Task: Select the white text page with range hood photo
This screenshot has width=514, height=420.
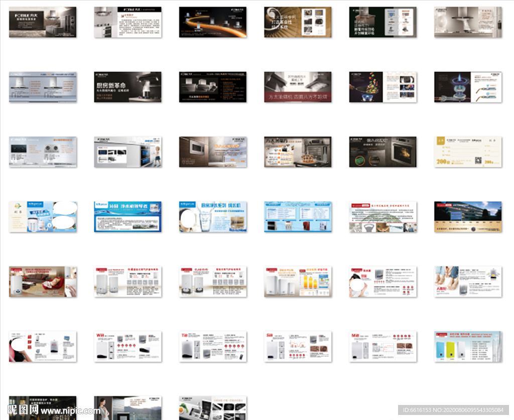Action: click(x=128, y=22)
